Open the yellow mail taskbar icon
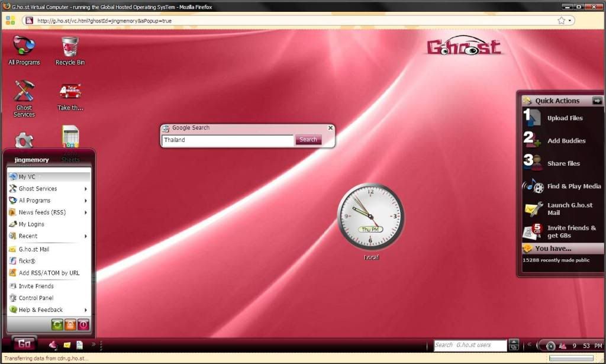 (67, 344)
